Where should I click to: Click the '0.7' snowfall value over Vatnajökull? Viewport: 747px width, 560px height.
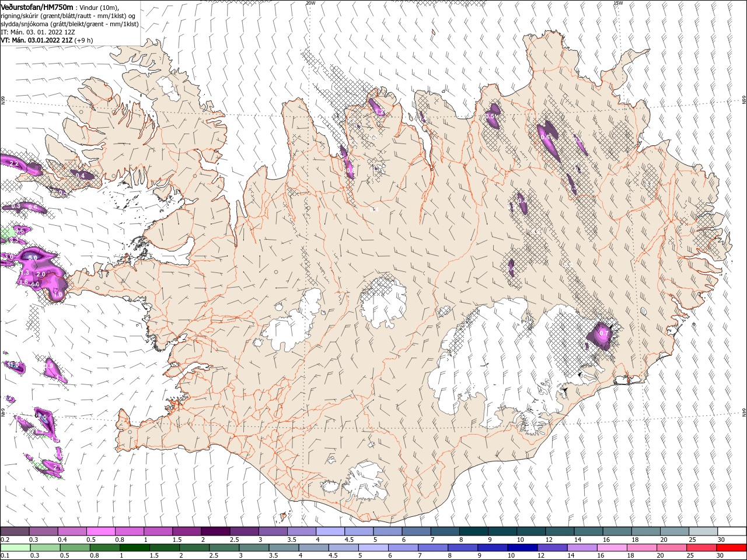pyautogui.click(x=604, y=334)
